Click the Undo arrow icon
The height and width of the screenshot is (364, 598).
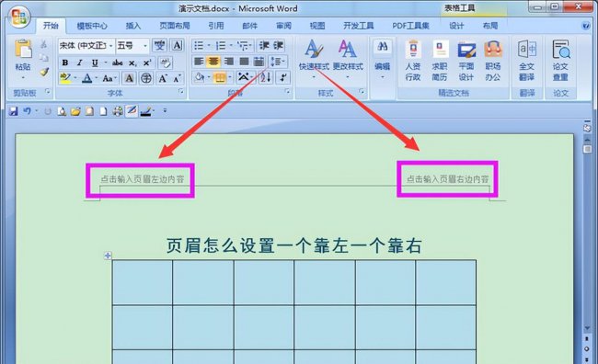27,111
